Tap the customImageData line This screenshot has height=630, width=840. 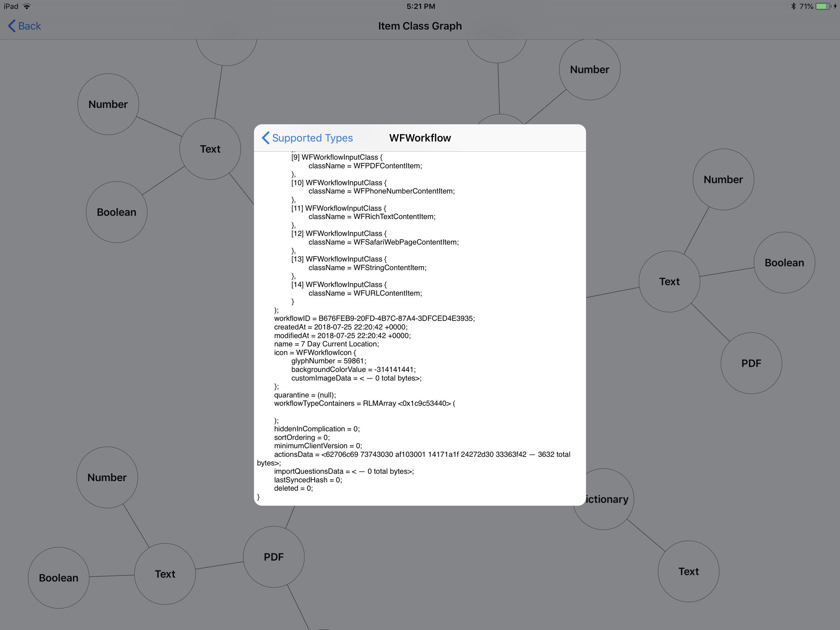(357, 378)
